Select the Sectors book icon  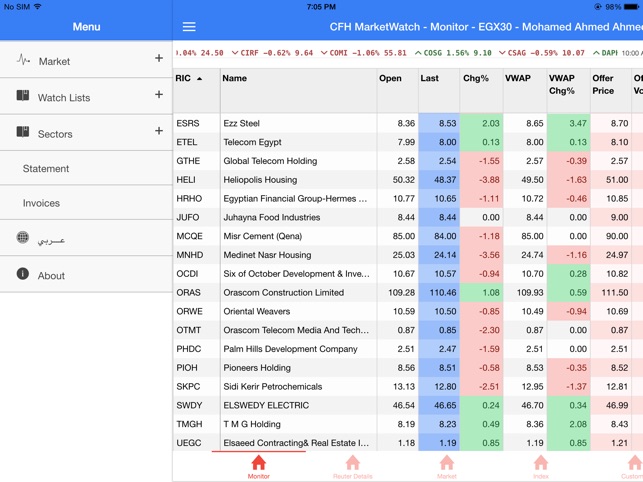tap(23, 132)
